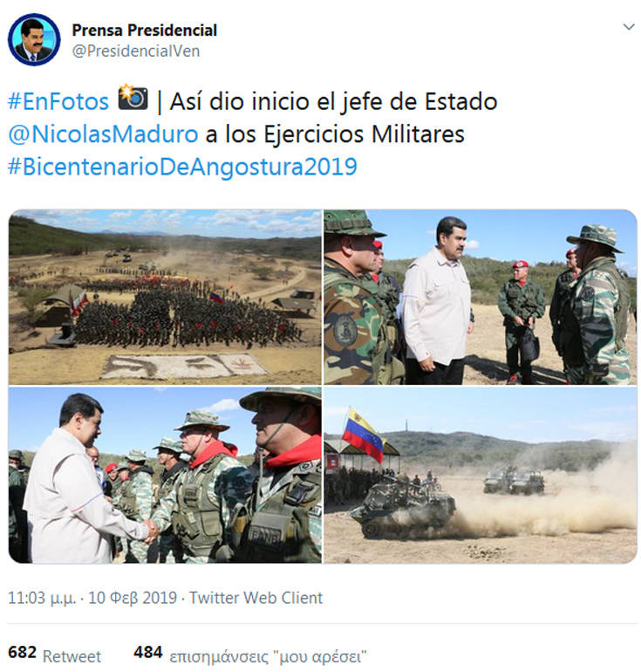Click the "μου αρέσει" likes label
Screen dimensions: 641x672
(268, 656)
